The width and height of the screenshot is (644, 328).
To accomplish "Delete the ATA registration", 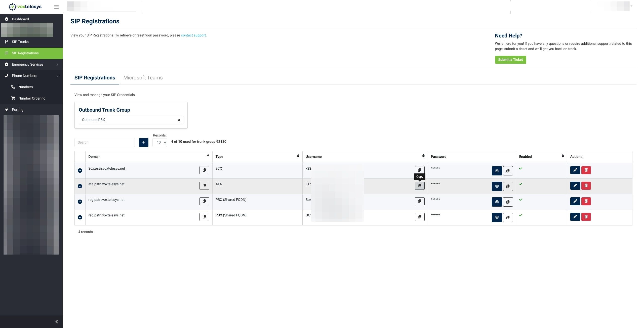I will click(x=586, y=186).
